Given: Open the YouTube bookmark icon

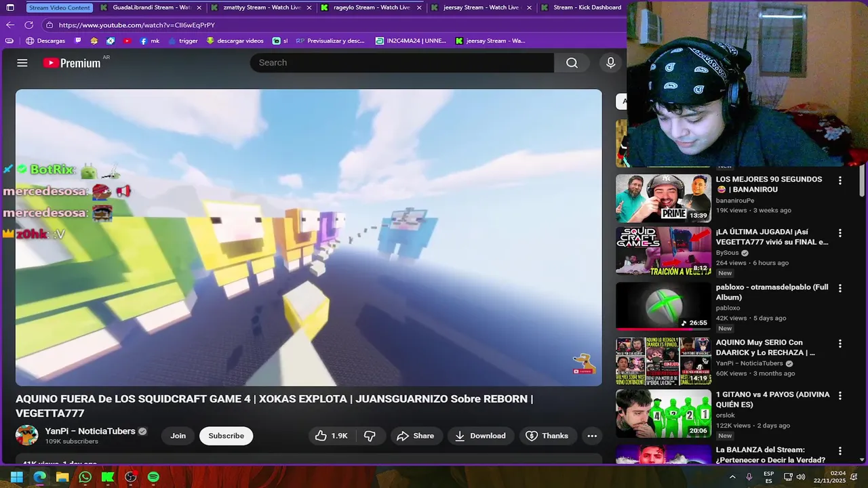Looking at the screenshot, I should 127,41.
